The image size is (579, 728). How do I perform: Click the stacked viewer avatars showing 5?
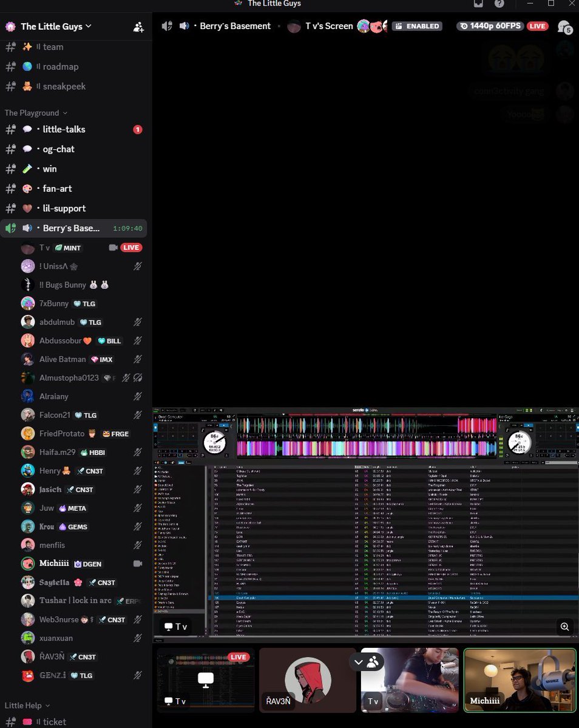pos(565,27)
